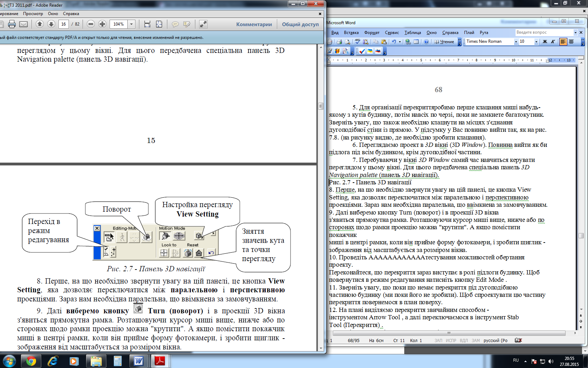Paste from clipboard in Word toolbar
The height and width of the screenshot is (368, 588).
[x=384, y=42]
